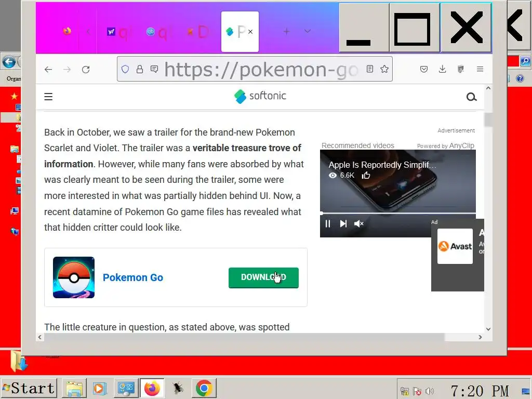Click the back button in the Explorer window behind
The image size is (532, 399).
pos(9,62)
